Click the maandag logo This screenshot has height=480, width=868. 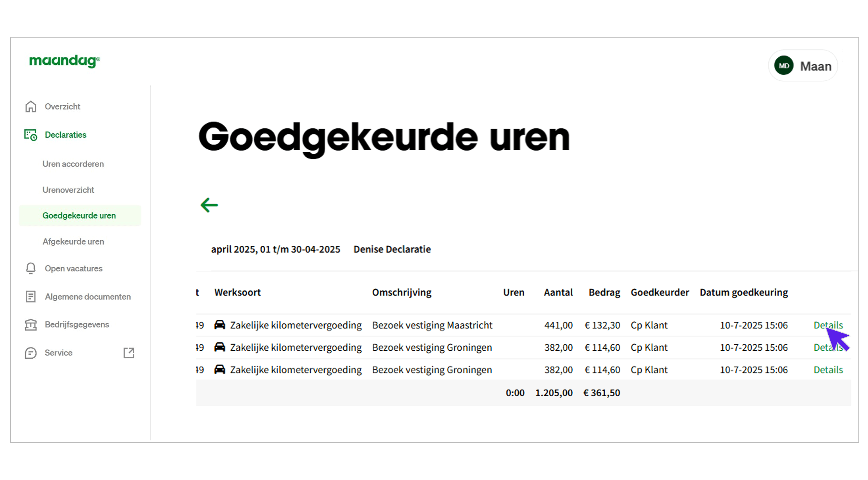click(x=64, y=61)
